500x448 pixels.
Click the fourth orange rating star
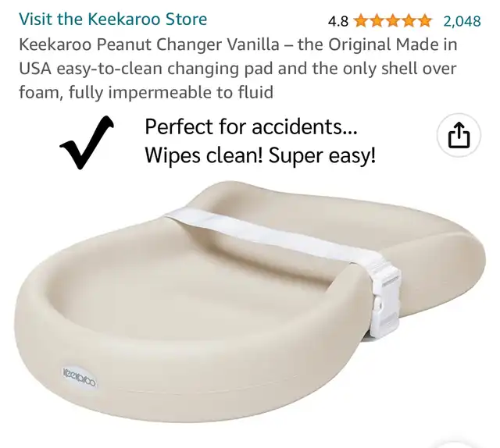[409, 21]
